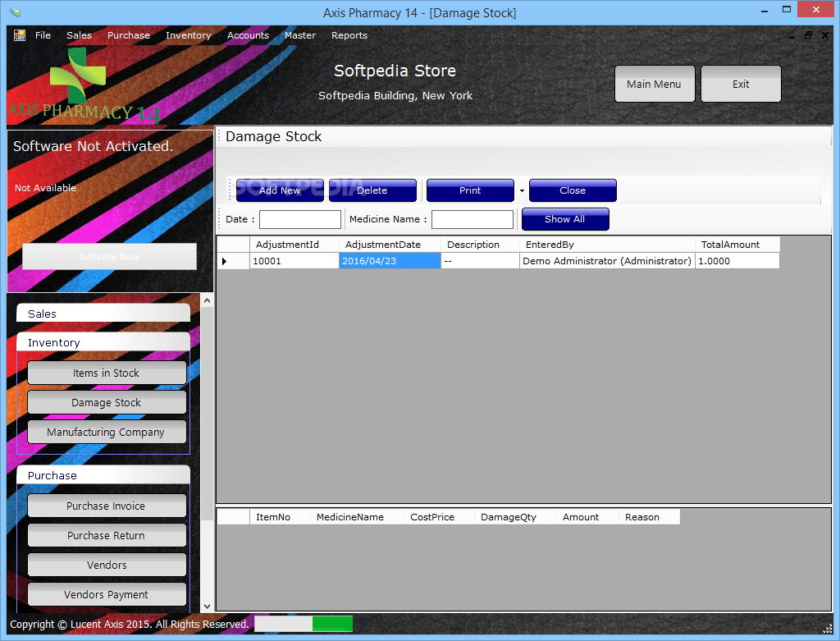This screenshot has height=641, width=840.
Task: Sort by EnteredBy column header
Action: [607, 245]
